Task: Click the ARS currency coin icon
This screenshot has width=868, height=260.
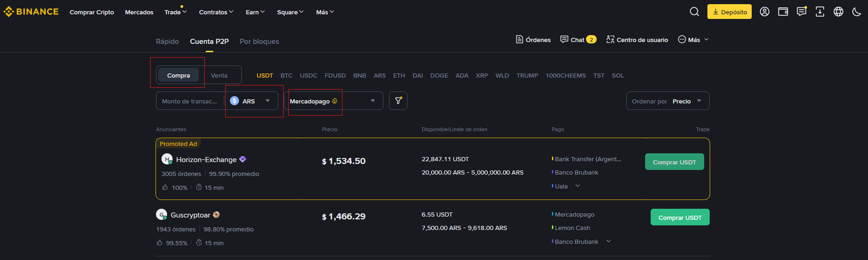Action: click(x=234, y=101)
